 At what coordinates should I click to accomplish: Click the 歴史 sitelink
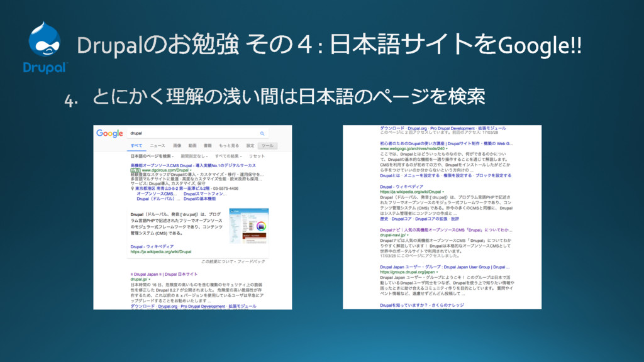pos(384,219)
